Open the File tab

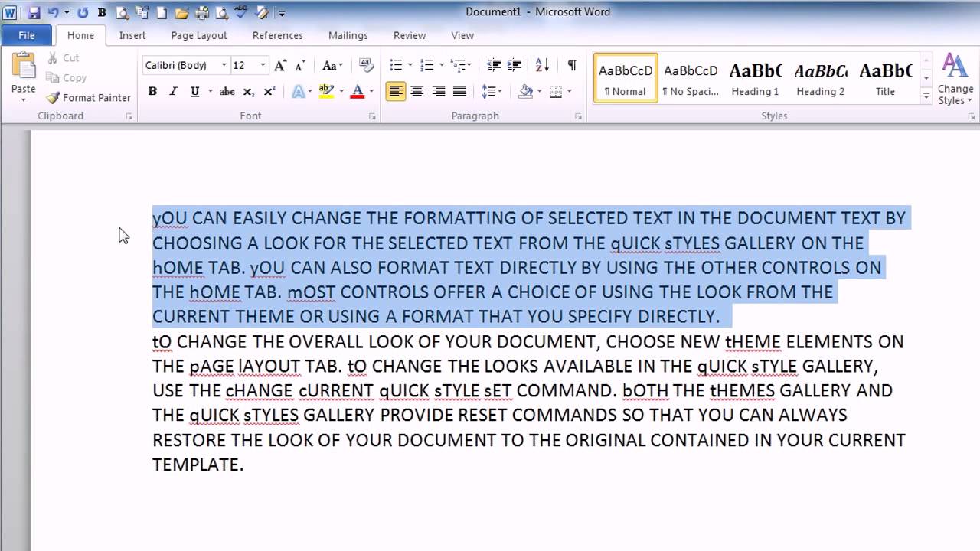click(26, 35)
